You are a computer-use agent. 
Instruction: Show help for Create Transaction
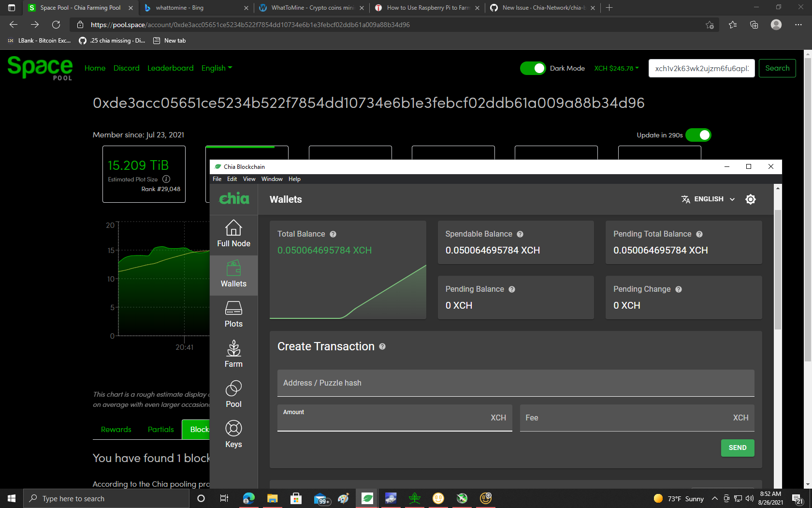[382, 346]
